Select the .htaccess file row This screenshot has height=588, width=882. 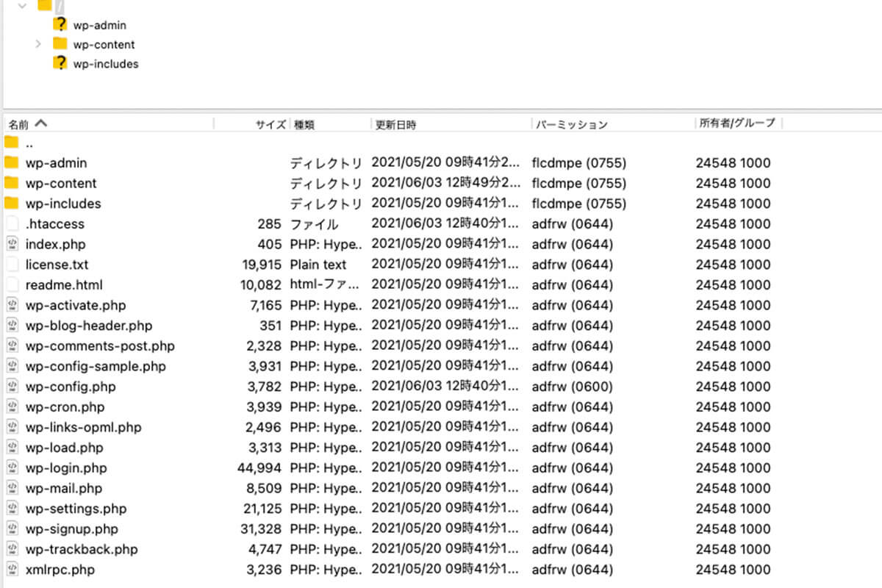54,224
